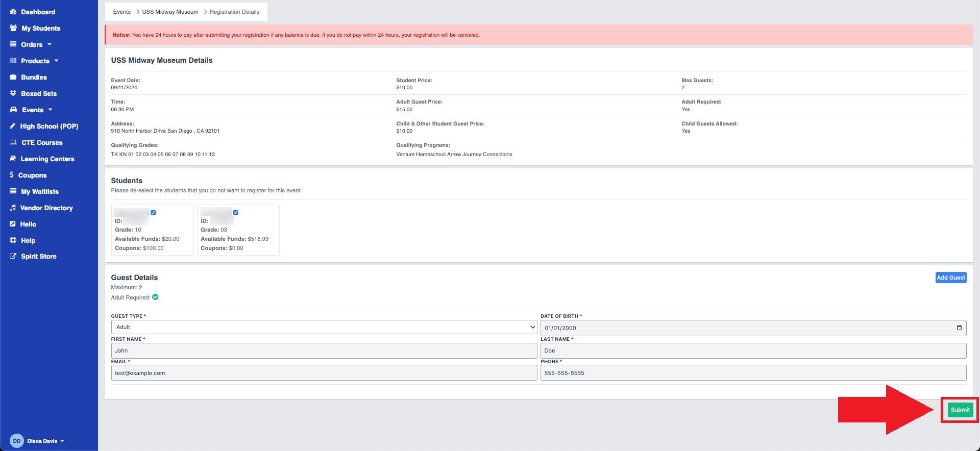Open the date of birth calendar picker icon
The height and width of the screenshot is (451, 980).
(x=959, y=328)
